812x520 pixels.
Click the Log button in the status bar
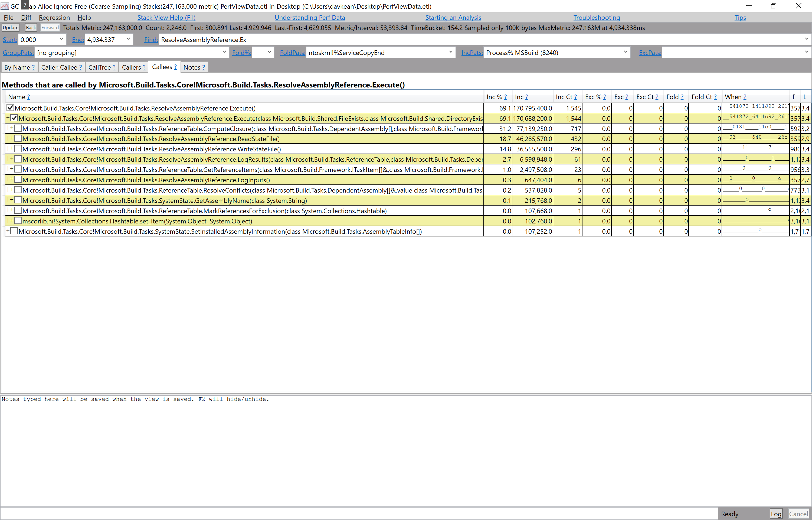pos(776,513)
